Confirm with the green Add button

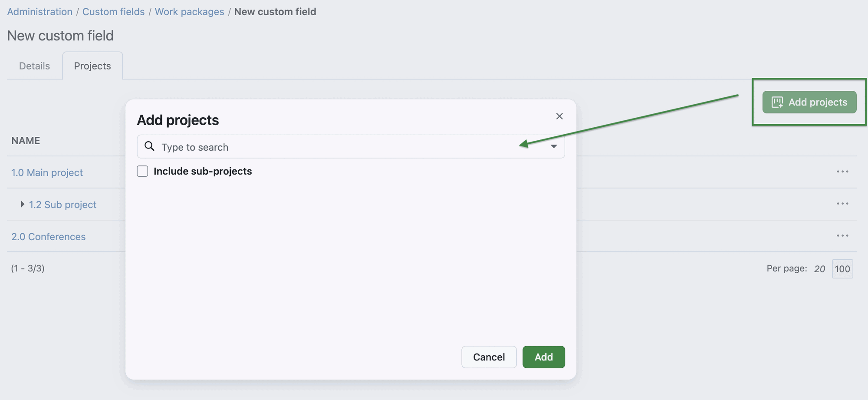pos(543,357)
